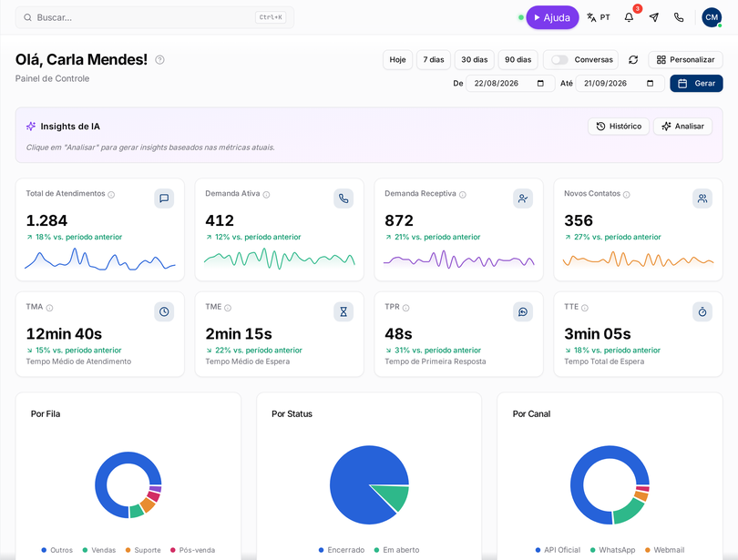Viewport: 738px width, 560px height.
Task: Select the 30 dias period filter
Action: tap(475, 60)
